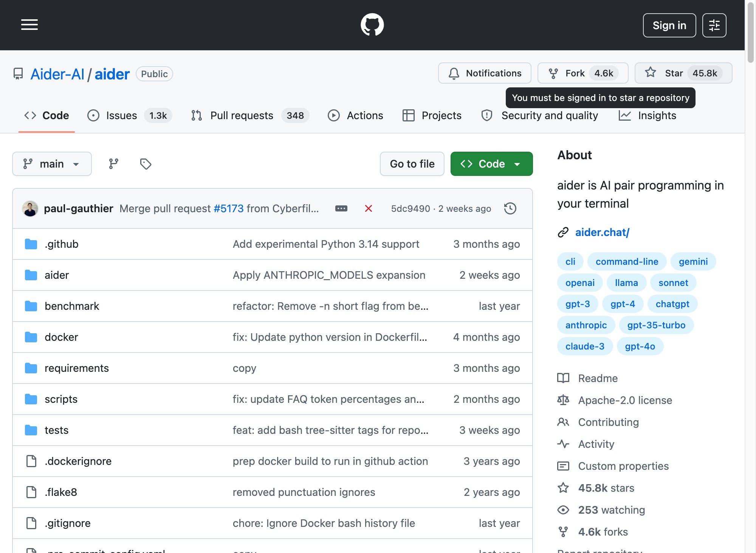Viewport: 756px width, 553px height.
Task: Open the benchmark folder
Action: pyautogui.click(x=72, y=306)
